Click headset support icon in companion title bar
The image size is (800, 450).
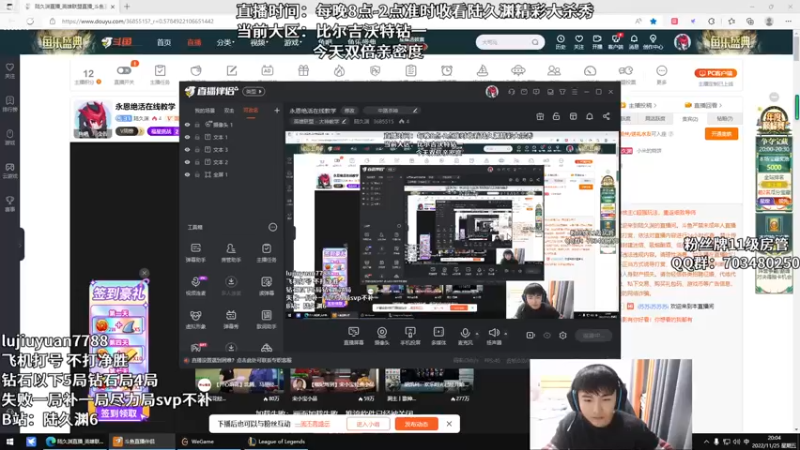pos(511,92)
